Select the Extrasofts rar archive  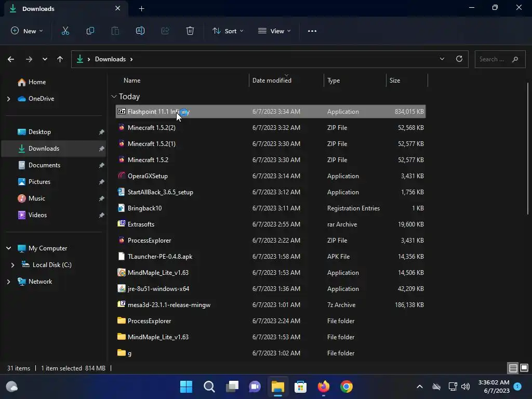pos(270,224)
